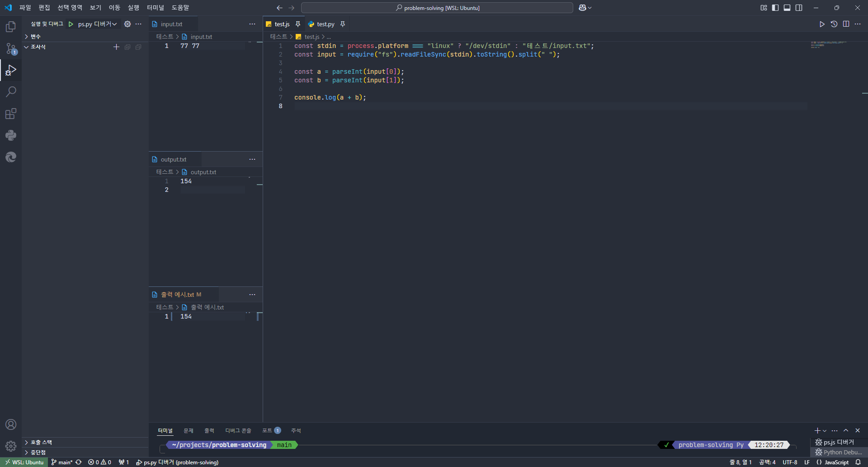Click the main* branch in status bar
The width and height of the screenshot is (868, 467).
pos(61,462)
